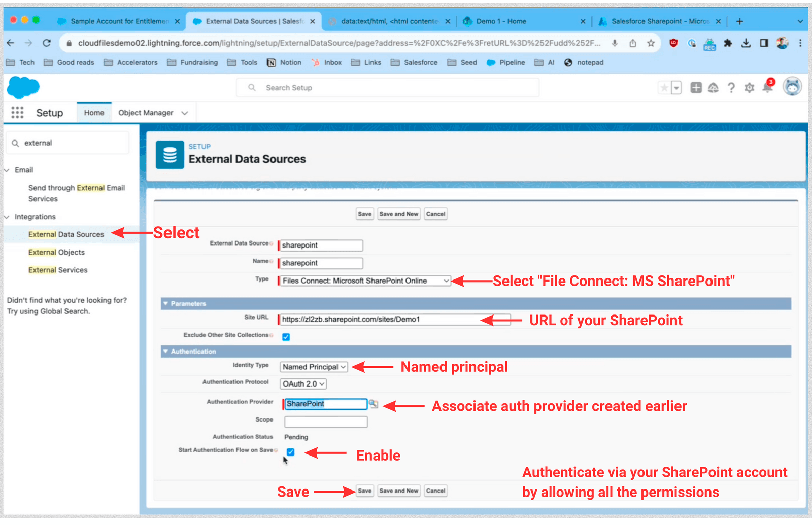Switch to the Object Manager tab
Image resolution: width=812 pixels, height=525 pixels.
point(147,112)
